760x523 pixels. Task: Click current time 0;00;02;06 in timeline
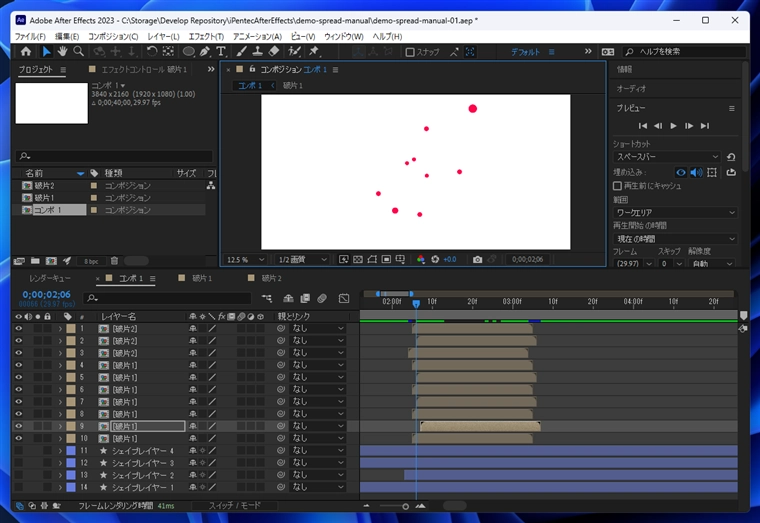[x=47, y=294]
